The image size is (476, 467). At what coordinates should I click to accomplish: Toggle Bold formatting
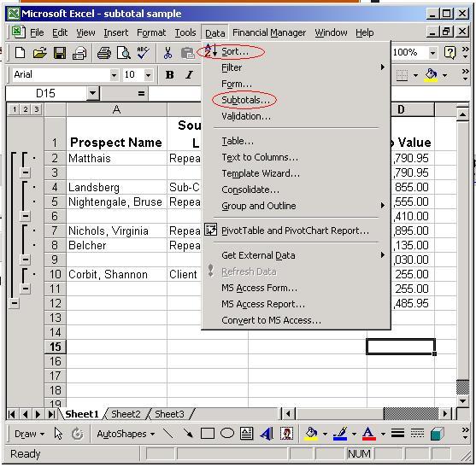[x=170, y=74]
